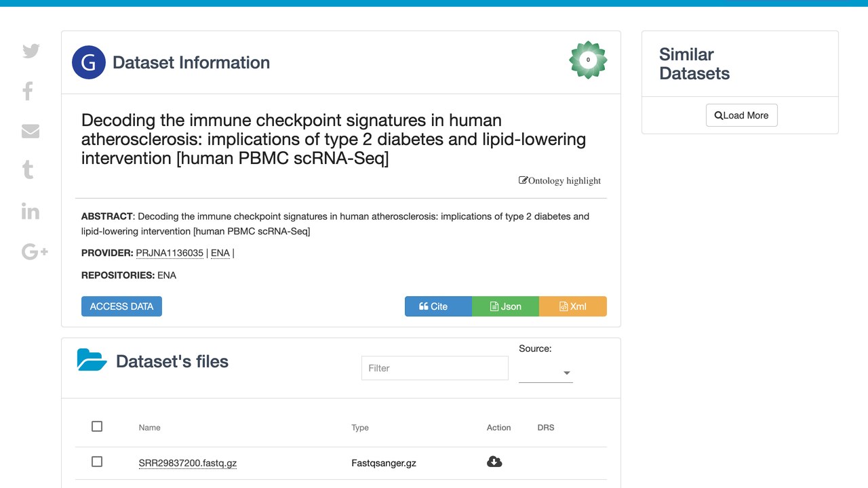Click the Fastqsanger.gz type cell
868x488 pixels.
[384, 464]
